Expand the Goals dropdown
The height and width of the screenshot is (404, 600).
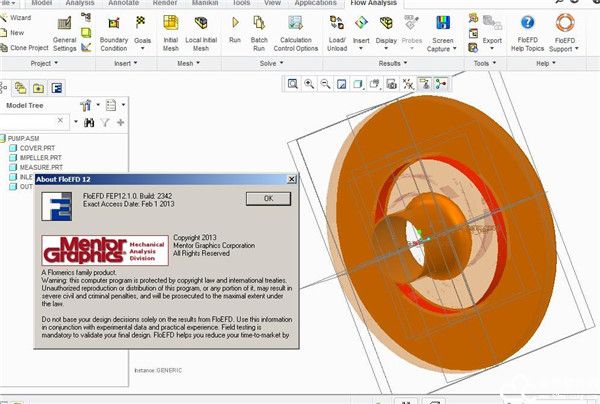click(143, 40)
